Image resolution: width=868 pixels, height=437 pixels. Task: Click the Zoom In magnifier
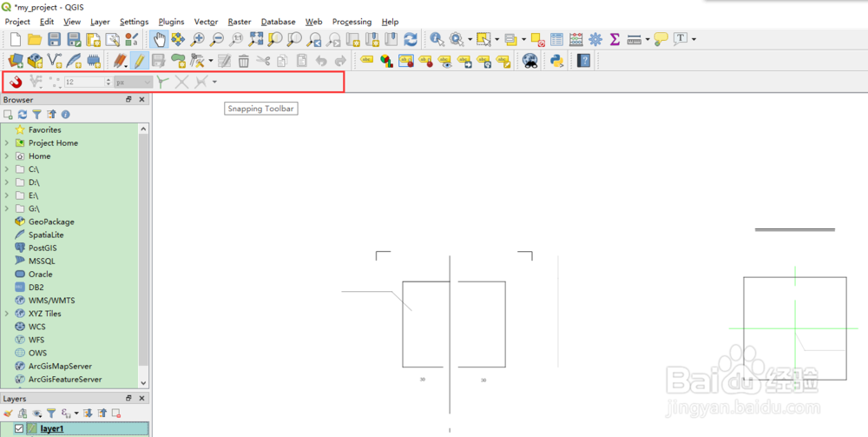[197, 39]
